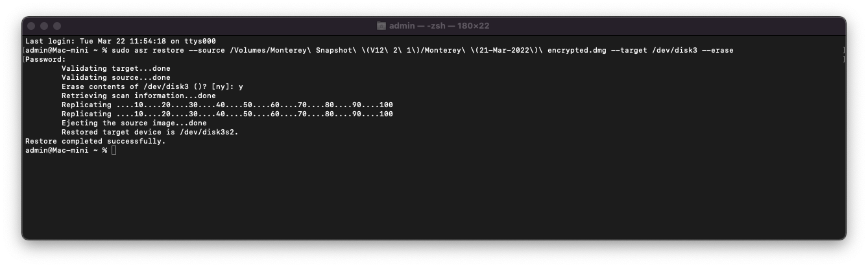Close the Terminal window with the leftmost title bar button
This screenshot has width=868, height=267.
point(31,26)
